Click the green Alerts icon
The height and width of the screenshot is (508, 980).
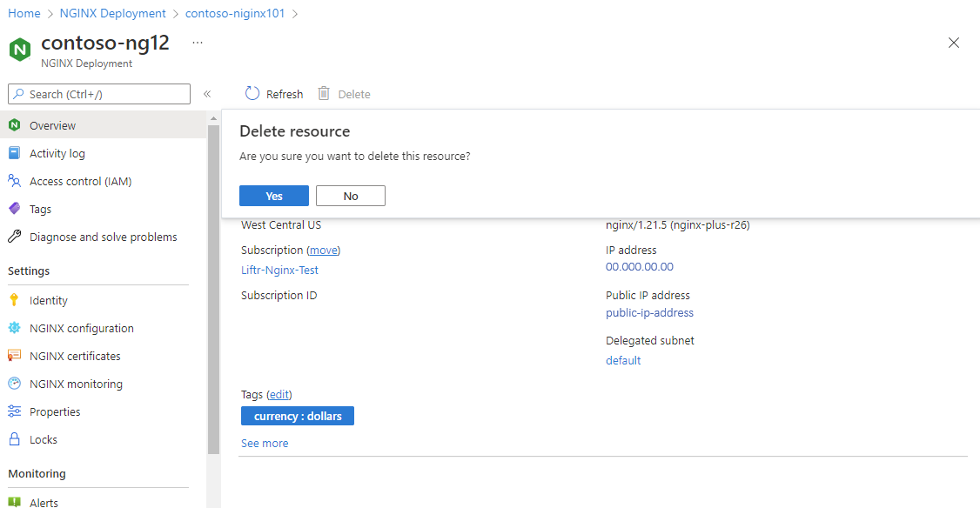pyautogui.click(x=15, y=502)
